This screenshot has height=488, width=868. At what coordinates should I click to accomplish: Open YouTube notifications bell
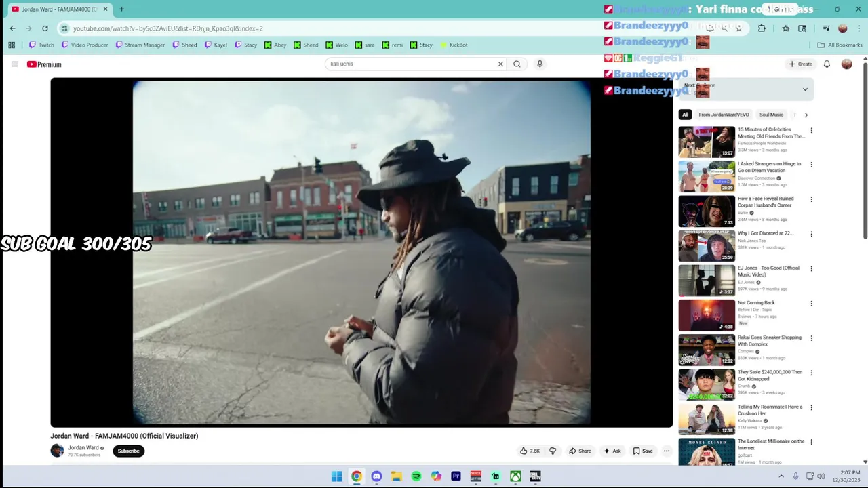[827, 64]
